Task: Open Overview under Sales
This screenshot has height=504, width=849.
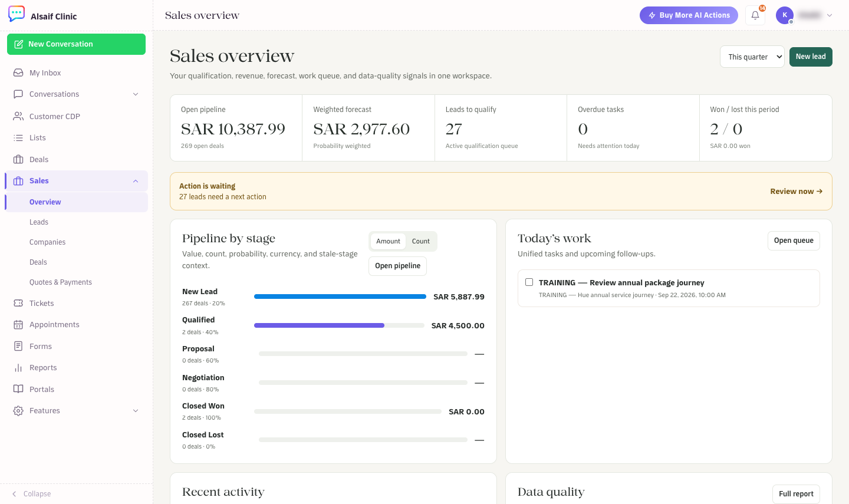Action: click(x=77, y=202)
